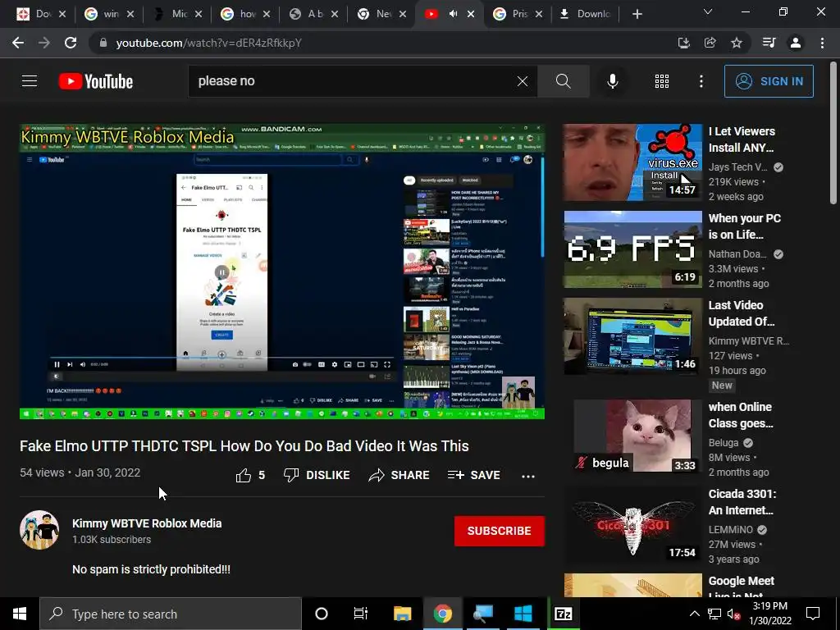Close the YouTube tab
This screenshot has height=630, width=840.
[x=471, y=14]
